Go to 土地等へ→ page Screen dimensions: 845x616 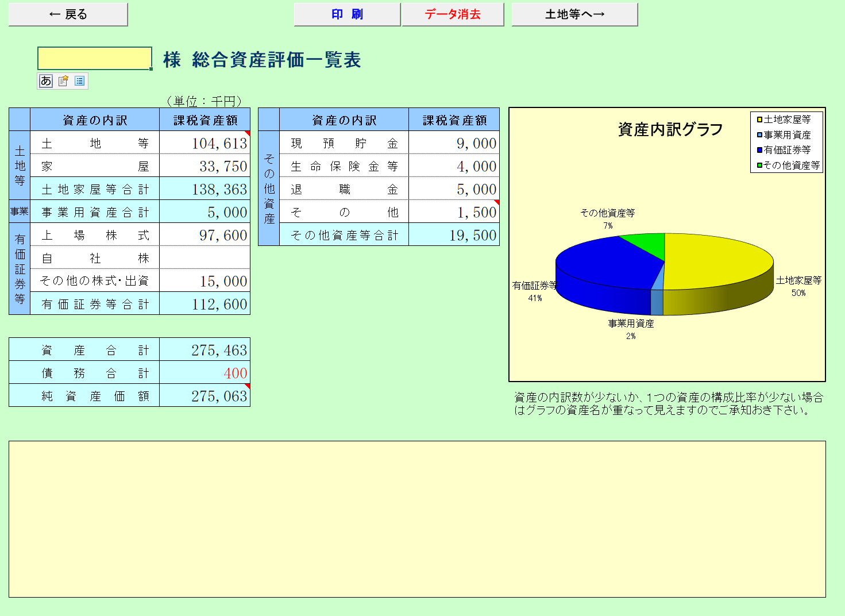click(574, 14)
